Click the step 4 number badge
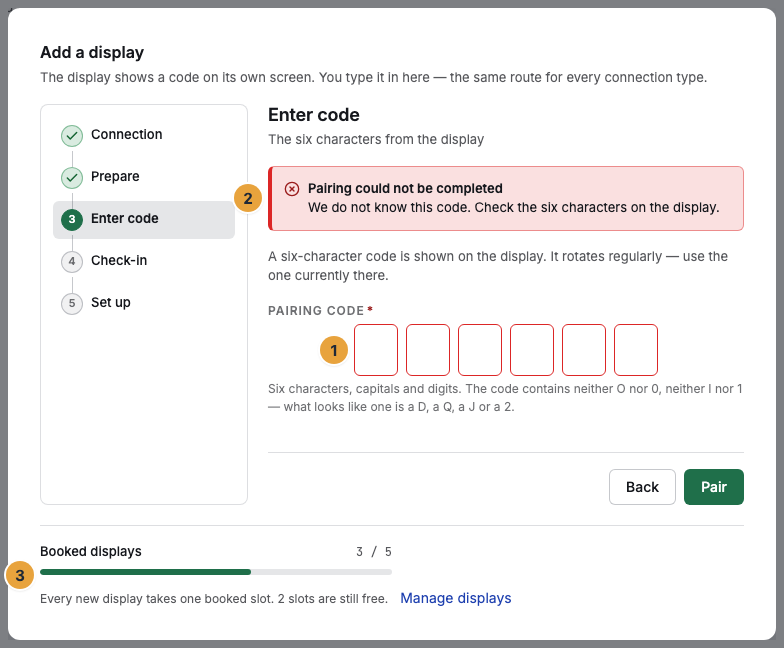This screenshot has height=648, width=784. (x=72, y=262)
